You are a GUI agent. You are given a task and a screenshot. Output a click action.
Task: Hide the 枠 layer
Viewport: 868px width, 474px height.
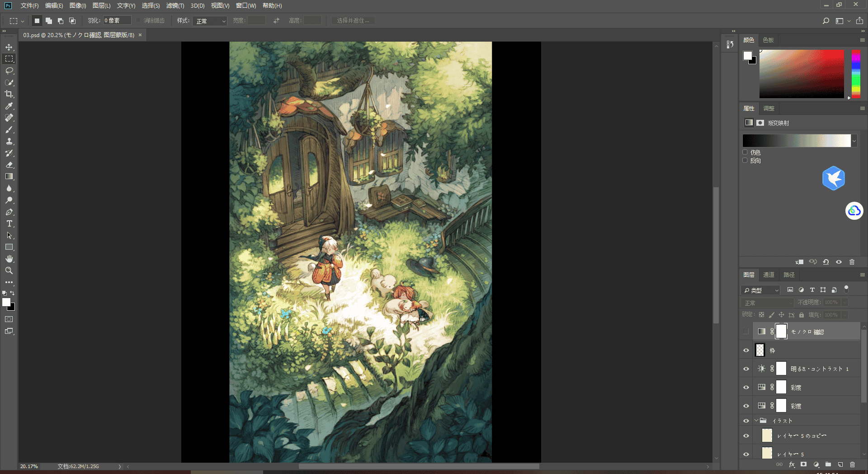pyautogui.click(x=746, y=350)
